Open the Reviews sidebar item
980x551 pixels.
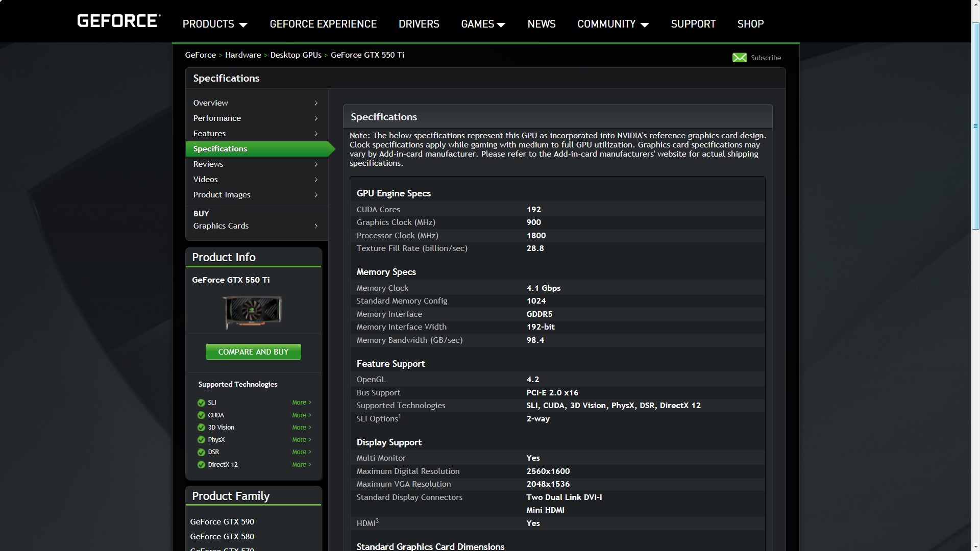pos(257,164)
